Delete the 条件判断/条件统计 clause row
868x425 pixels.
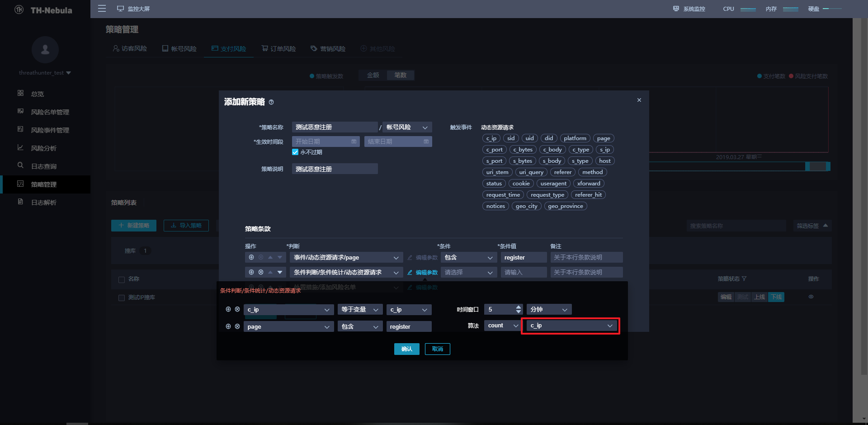click(x=261, y=272)
